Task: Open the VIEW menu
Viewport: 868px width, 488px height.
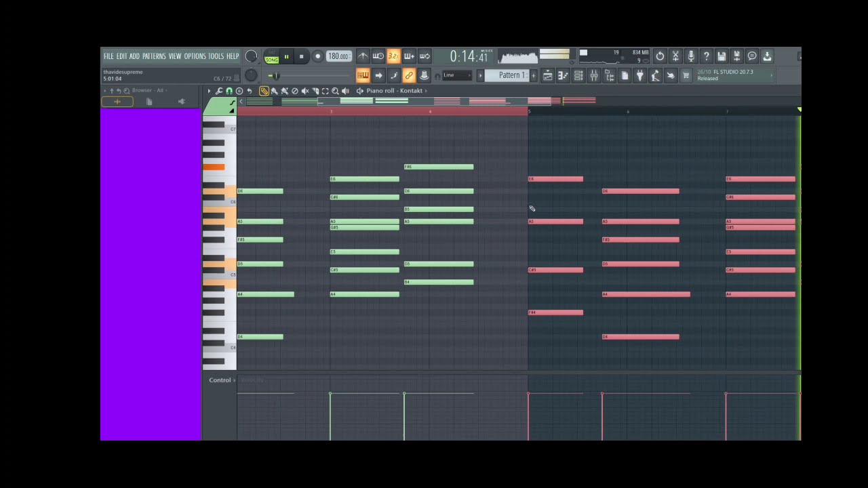Action: pyautogui.click(x=175, y=56)
